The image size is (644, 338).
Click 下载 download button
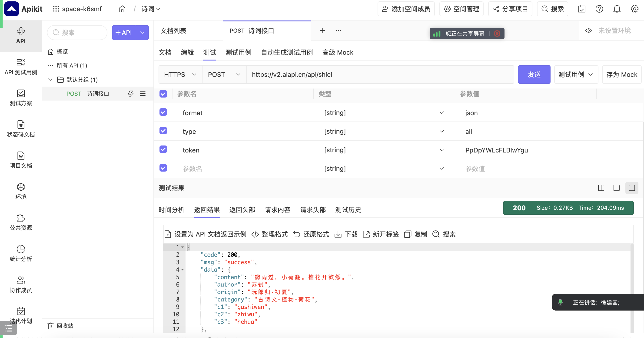point(346,234)
